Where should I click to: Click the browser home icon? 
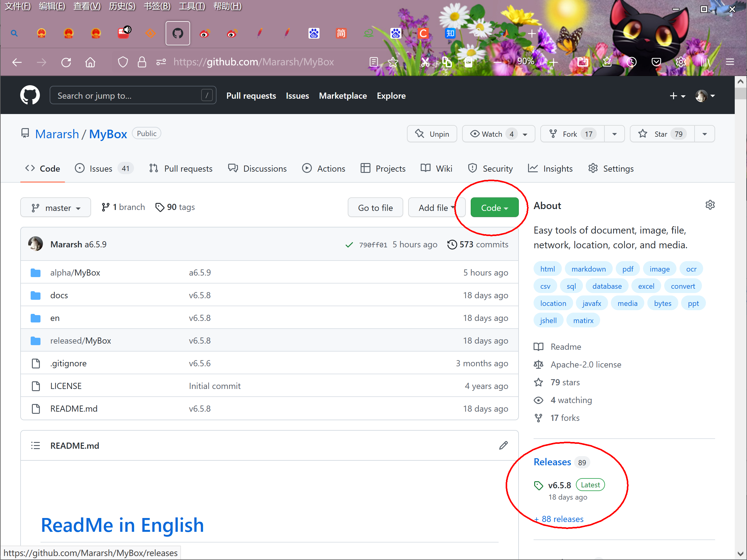[90, 62]
